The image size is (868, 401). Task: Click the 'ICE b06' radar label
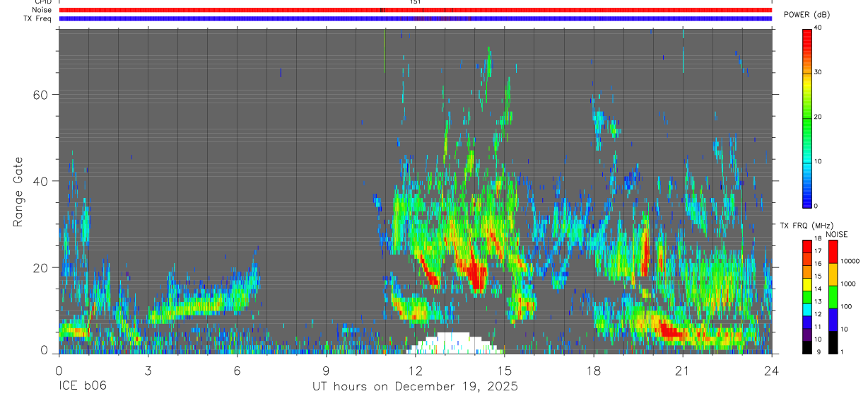tap(82, 387)
